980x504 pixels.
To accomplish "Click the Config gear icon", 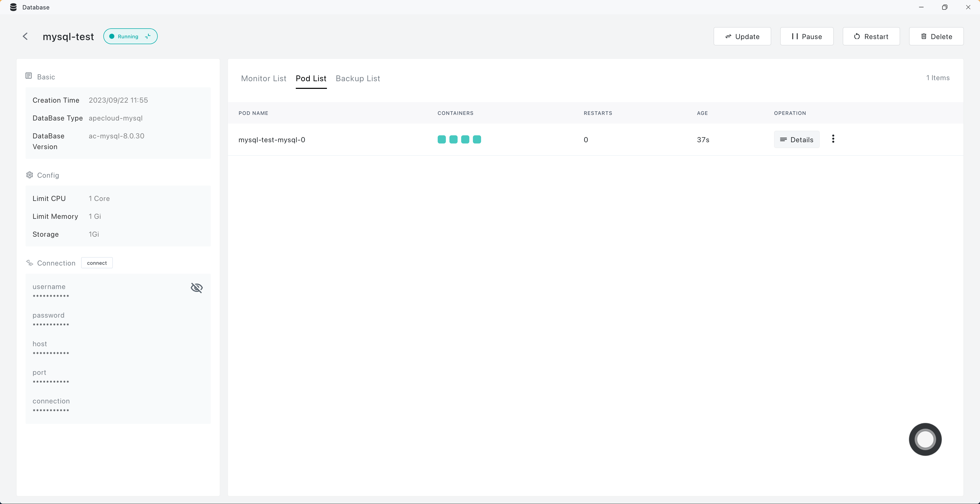I will tap(29, 175).
